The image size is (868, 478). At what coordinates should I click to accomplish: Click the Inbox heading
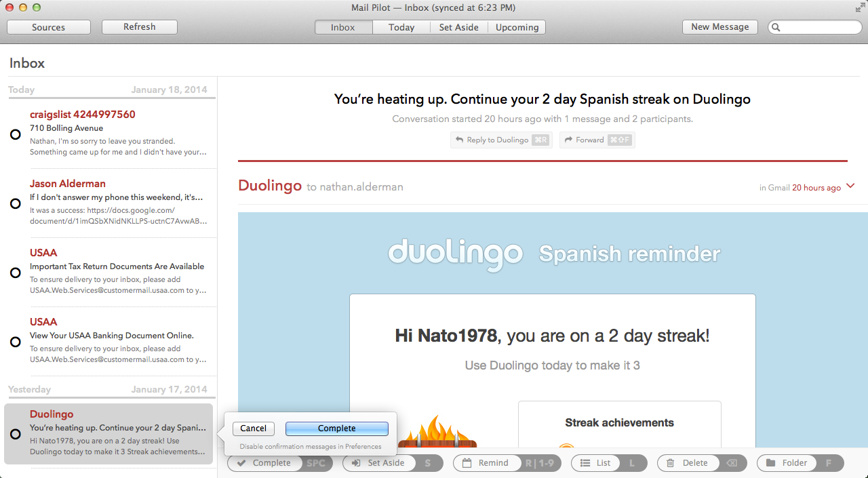pos(27,63)
